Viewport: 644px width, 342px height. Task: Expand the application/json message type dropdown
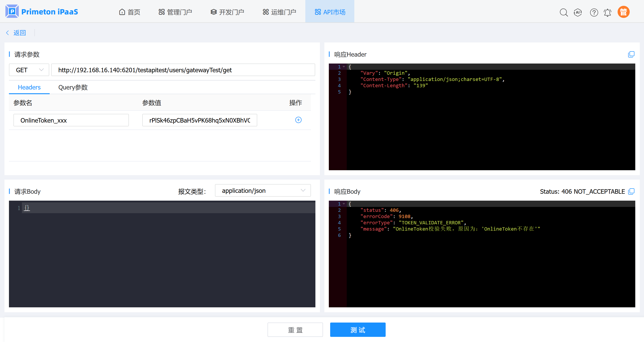[x=263, y=191]
